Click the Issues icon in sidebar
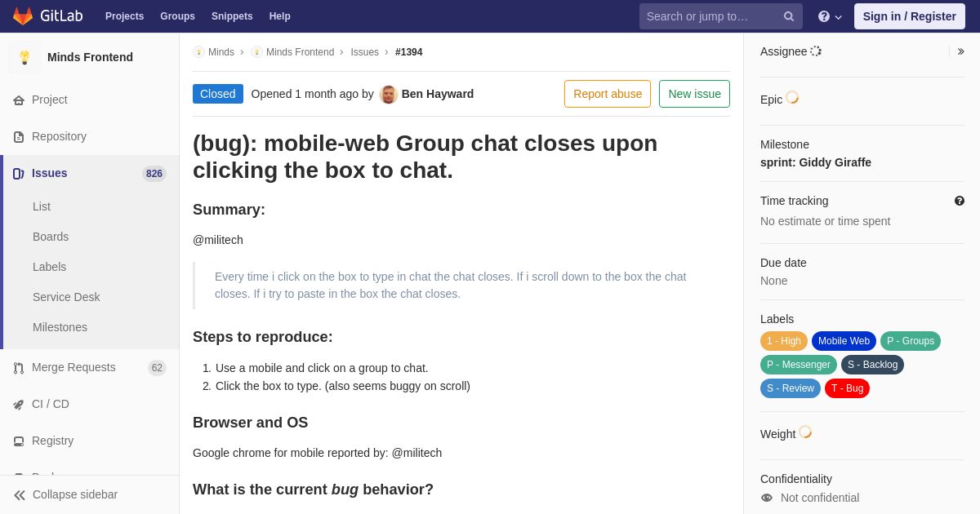980x514 pixels. coord(19,174)
